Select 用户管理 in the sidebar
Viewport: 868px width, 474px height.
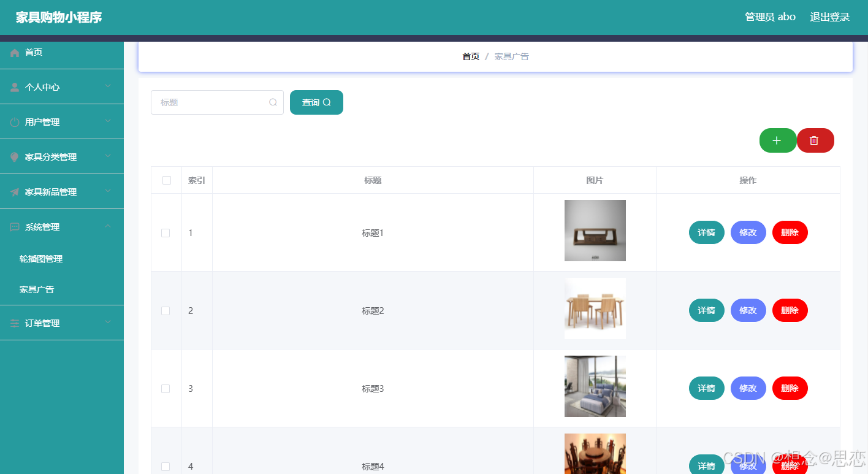pos(62,122)
